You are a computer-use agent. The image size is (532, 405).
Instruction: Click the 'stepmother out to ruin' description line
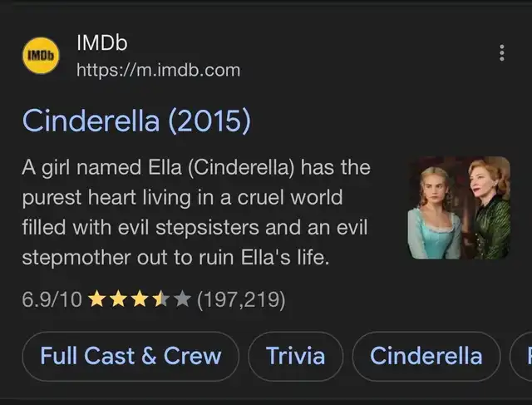click(x=175, y=258)
